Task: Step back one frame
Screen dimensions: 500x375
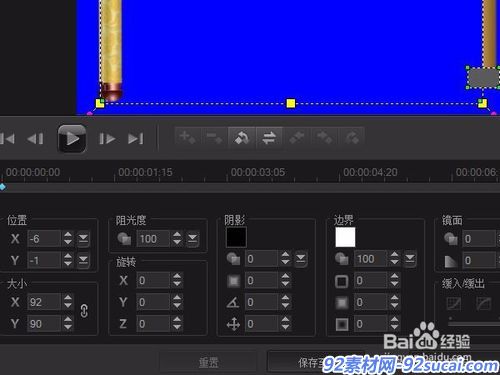Action: [x=35, y=138]
